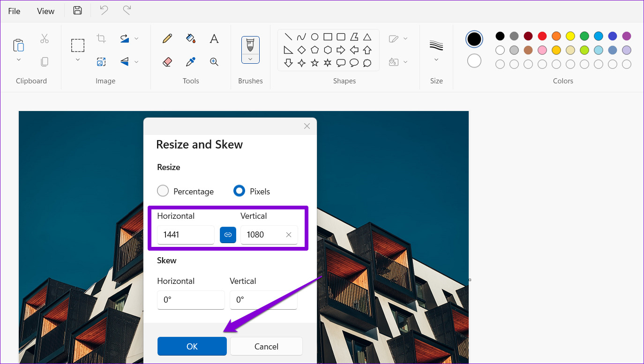The height and width of the screenshot is (364, 644).
Task: Select the Fill with color tool
Action: 191,38
